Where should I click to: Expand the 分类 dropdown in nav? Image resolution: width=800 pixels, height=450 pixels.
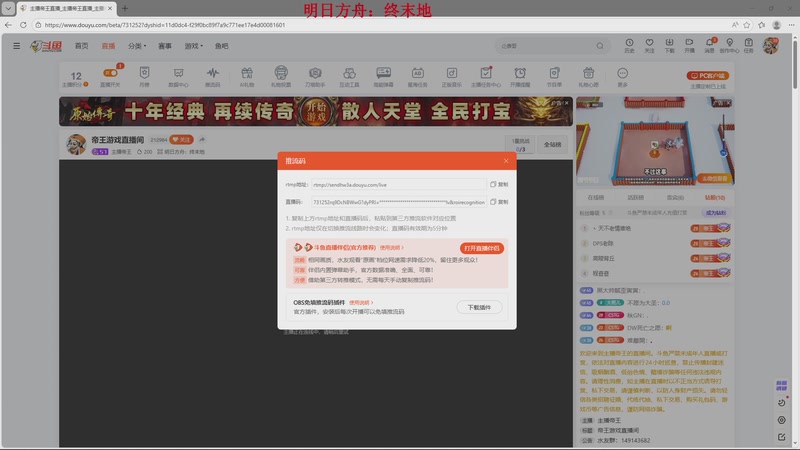(x=137, y=46)
